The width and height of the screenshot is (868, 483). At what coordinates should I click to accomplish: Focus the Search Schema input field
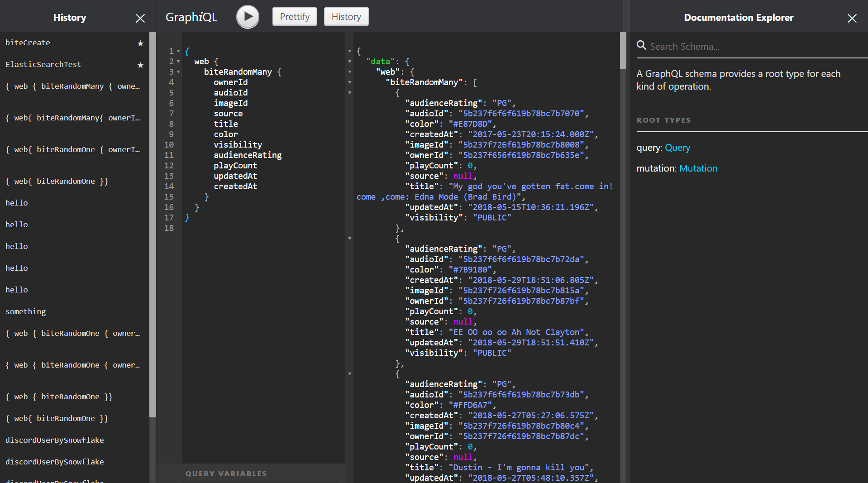click(758, 46)
